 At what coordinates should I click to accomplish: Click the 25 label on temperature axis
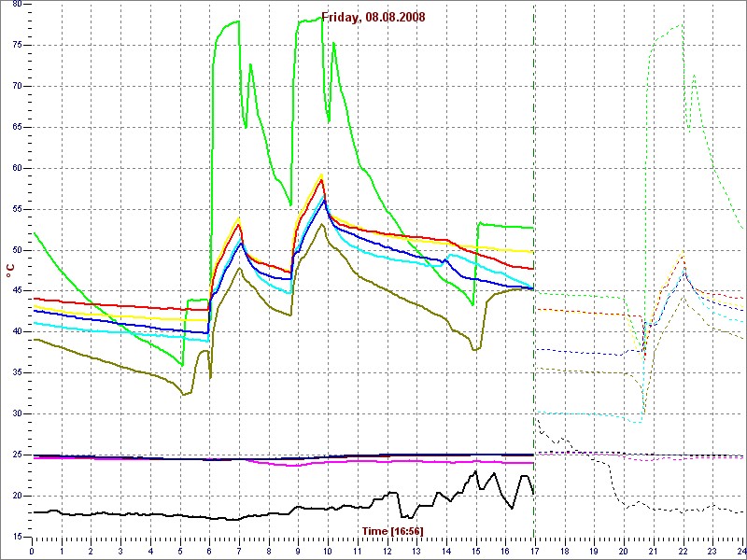17,455
